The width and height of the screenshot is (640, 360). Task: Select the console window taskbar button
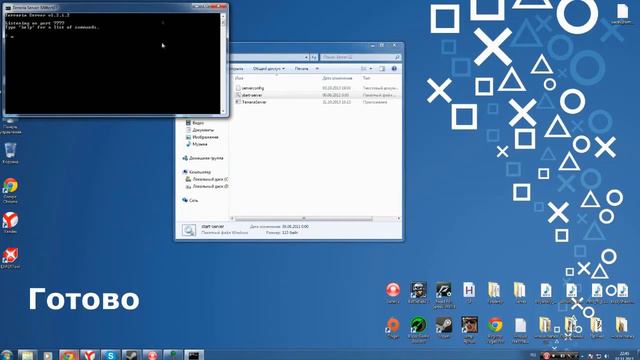[194, 355]
